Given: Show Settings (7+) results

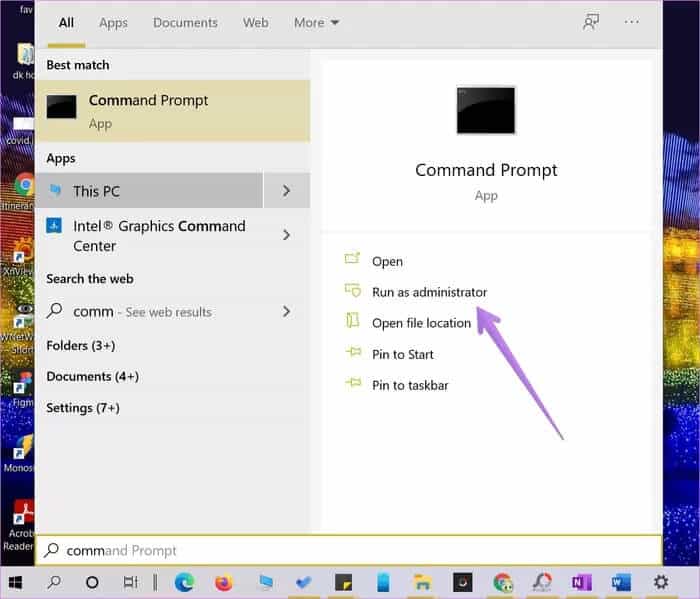Looking at the screenshot, I should coord(83,408).
